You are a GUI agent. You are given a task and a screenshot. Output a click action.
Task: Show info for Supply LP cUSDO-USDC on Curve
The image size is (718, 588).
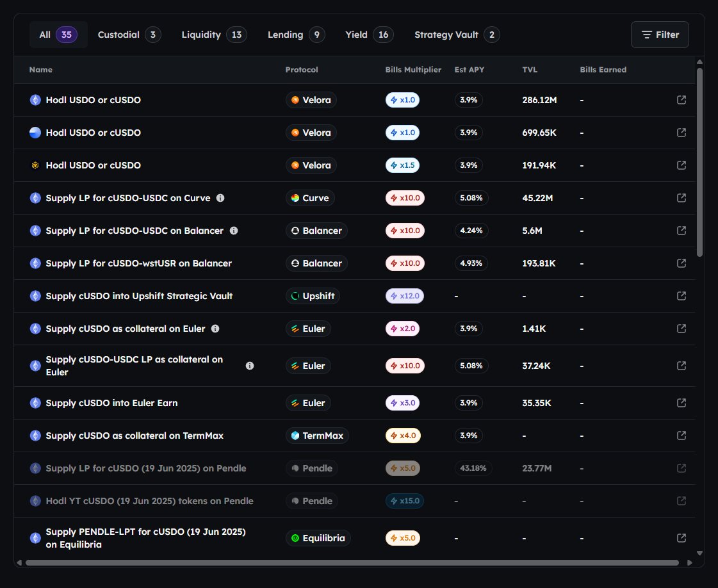(x=220, y=198)
